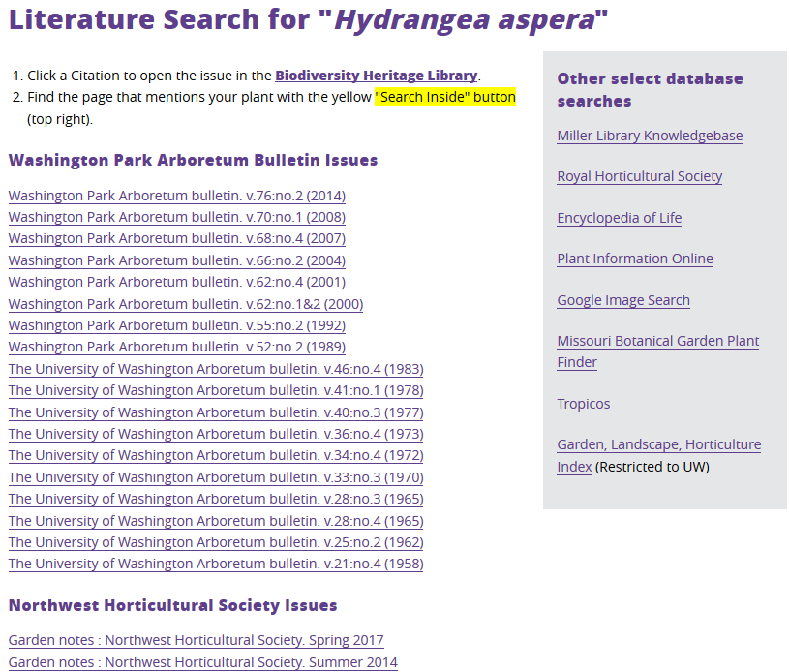Visit the Tropicos database link
Image resolution: width=789 pixels, height=672 pixels.
tap(583, 404)
